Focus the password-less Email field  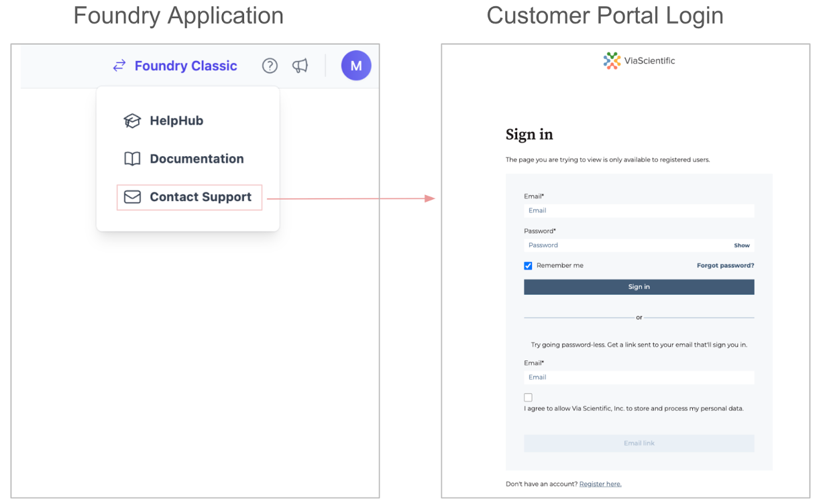(x=639, y=377)
